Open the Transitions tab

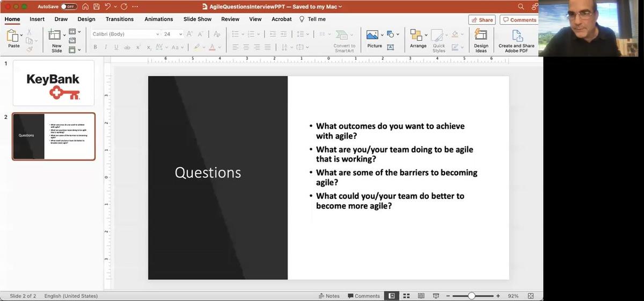pyautogui.click(x=119, y=19)
